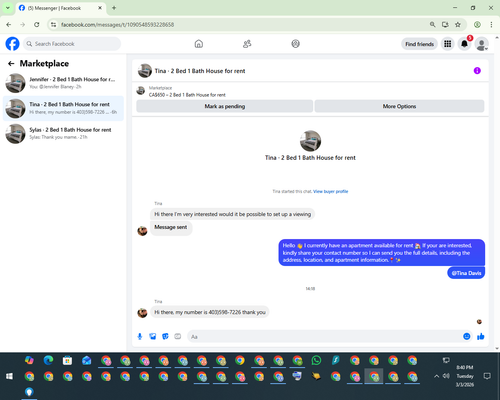Click Tina's phone number message
Image resolution: width=500 pixels, height=400 pixels.
click(210, 312)
